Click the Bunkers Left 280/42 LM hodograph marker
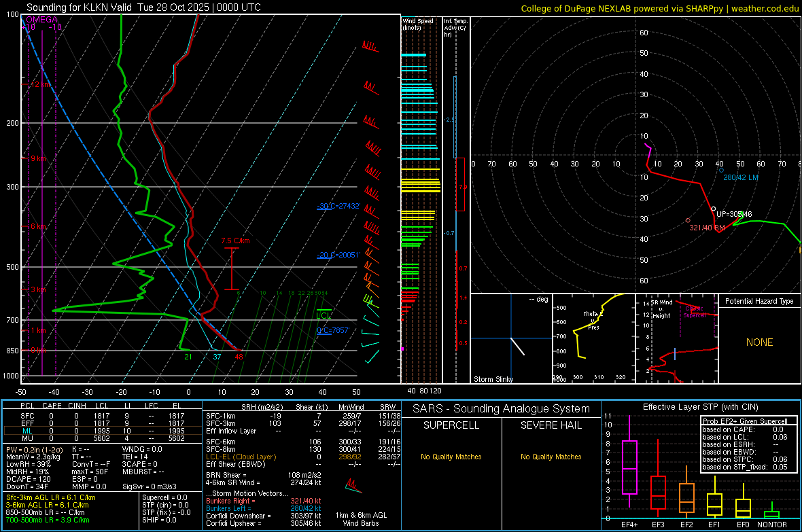The image size is (802, 532). click(x=721, y=171)
